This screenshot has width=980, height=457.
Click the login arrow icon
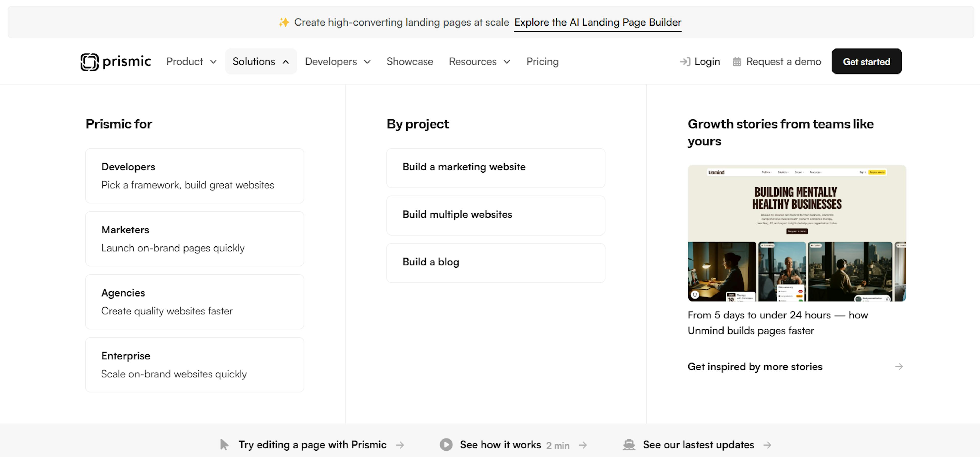[x=685, y=62]
